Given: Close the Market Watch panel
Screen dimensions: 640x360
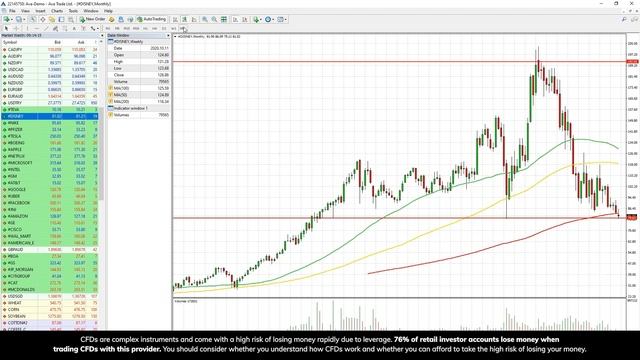Looking at the screenshot, I should tap(102, 36).
